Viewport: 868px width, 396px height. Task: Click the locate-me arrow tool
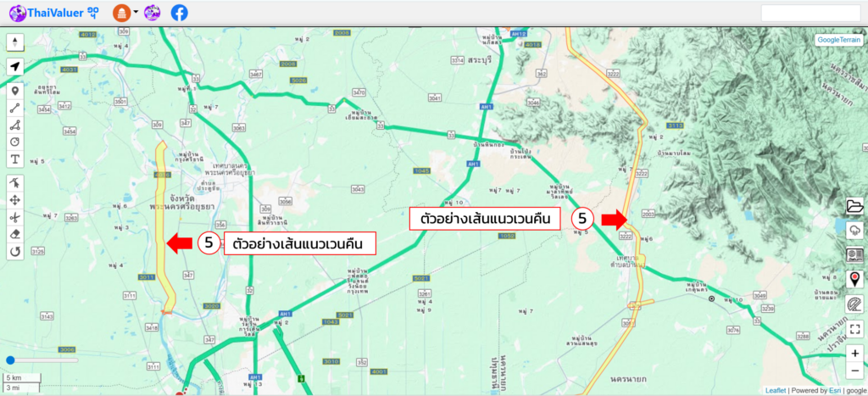coord(15,66)
